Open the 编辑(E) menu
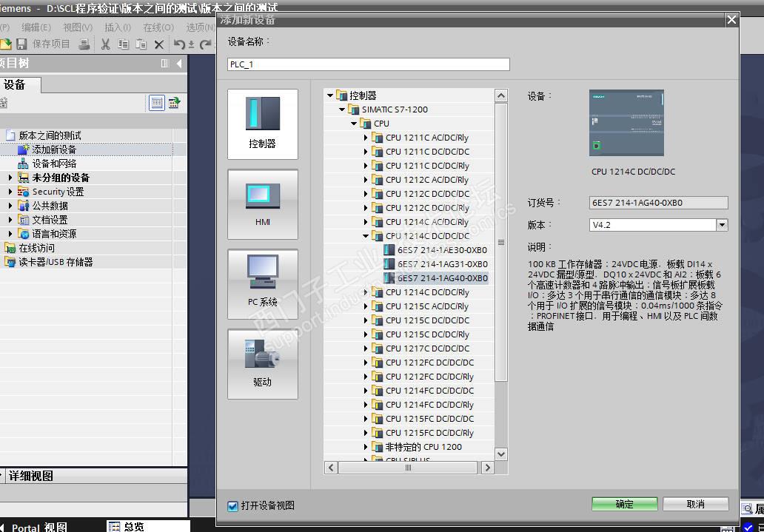The width and height of the screenshot is (764, 532). [36, 28]
